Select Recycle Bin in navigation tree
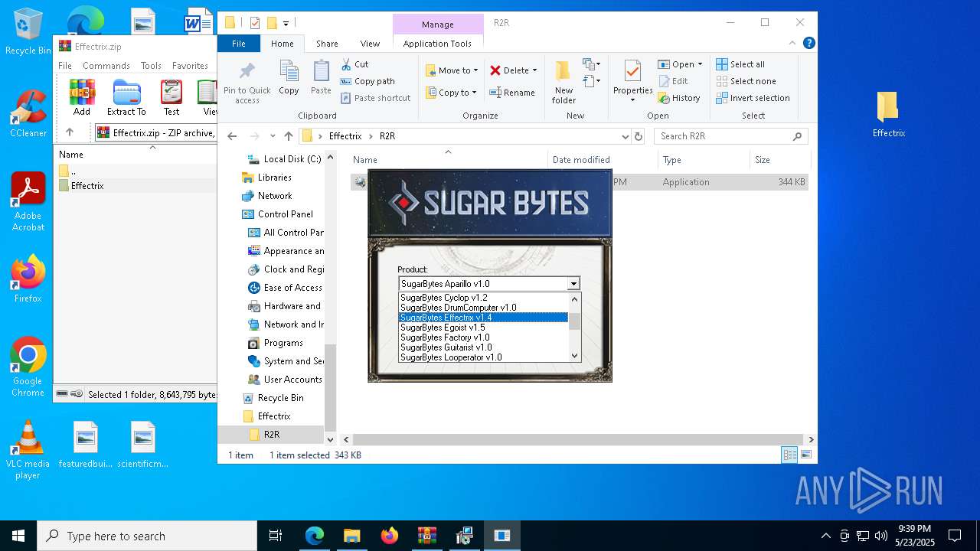Screen dimensions: 980x551 click(x=280, y=398)
